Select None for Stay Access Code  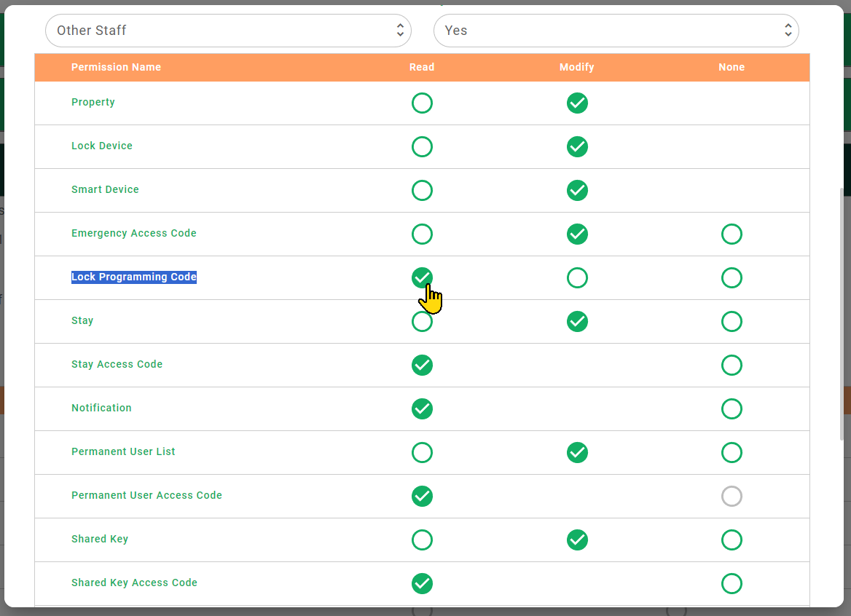732,365
